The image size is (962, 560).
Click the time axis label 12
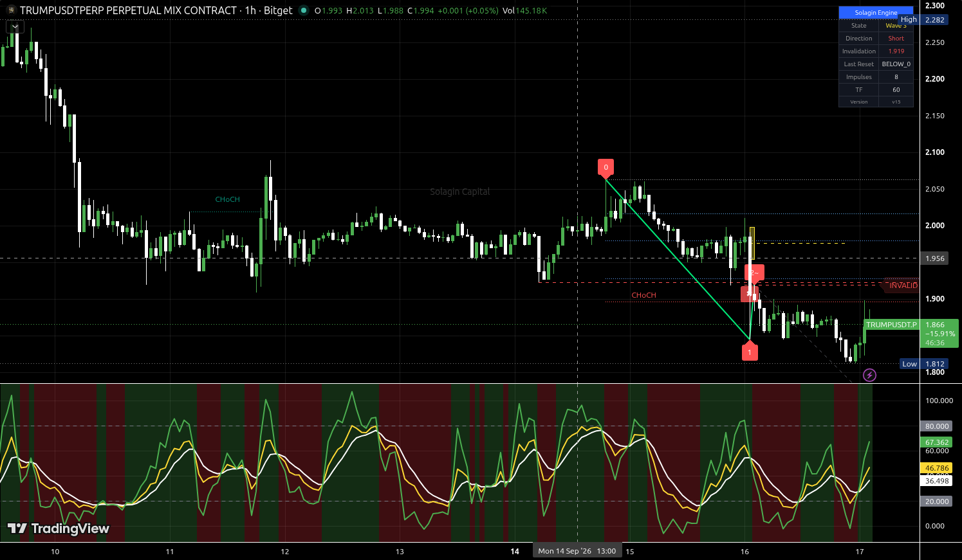(285, 552)
